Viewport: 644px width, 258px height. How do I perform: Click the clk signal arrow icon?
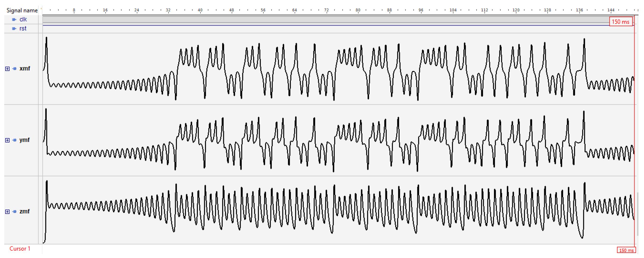14,20
